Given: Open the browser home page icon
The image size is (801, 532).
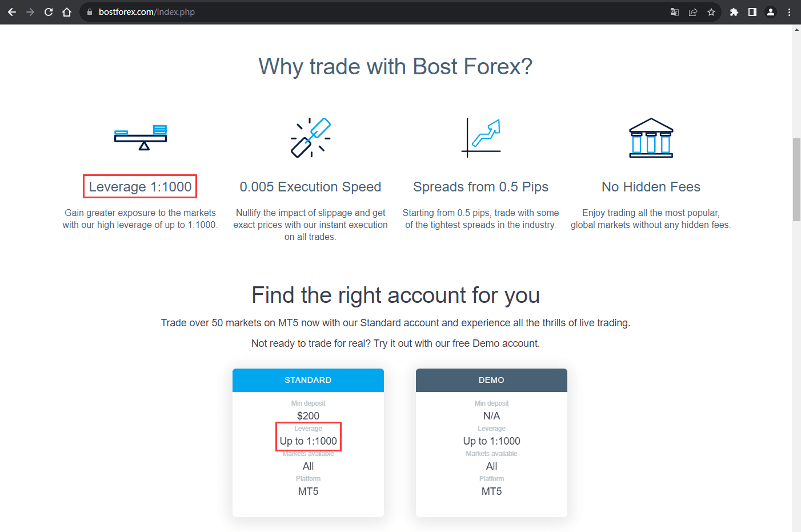Looking at the screenshot, I should click(x=67, y=12).
